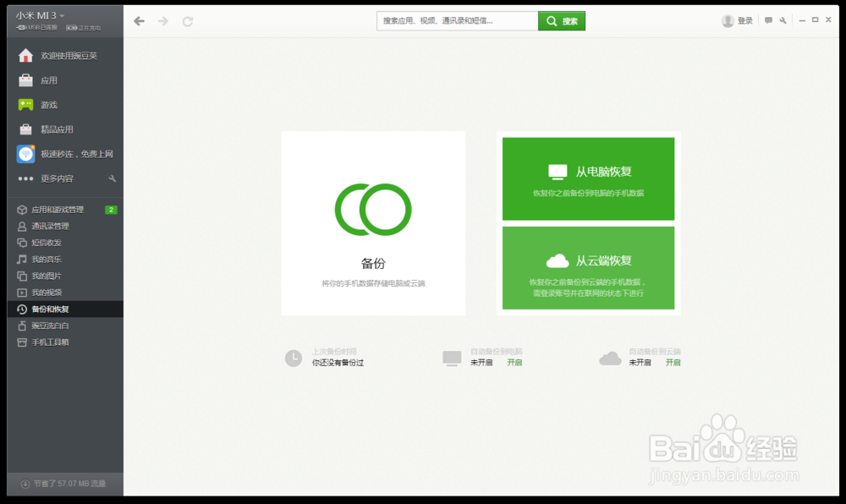
Task: Click the download arrow icon in status bar
Action: coord(25,484)
